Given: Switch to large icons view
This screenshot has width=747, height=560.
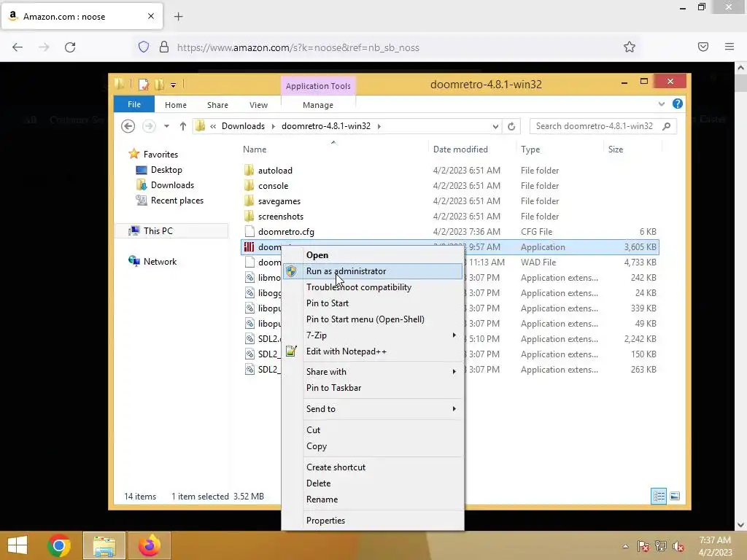Looking at the screenshot, I should tap(675, 496).
